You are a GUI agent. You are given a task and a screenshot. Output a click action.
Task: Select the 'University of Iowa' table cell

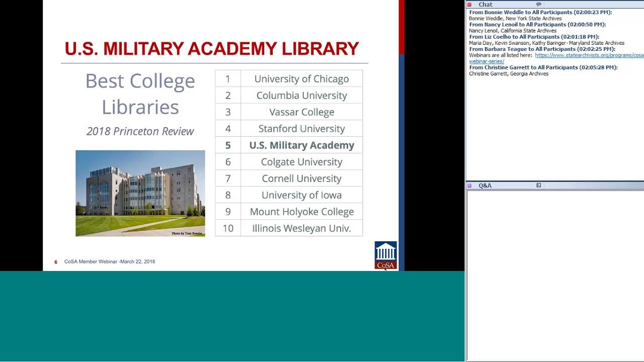[302, 195]
